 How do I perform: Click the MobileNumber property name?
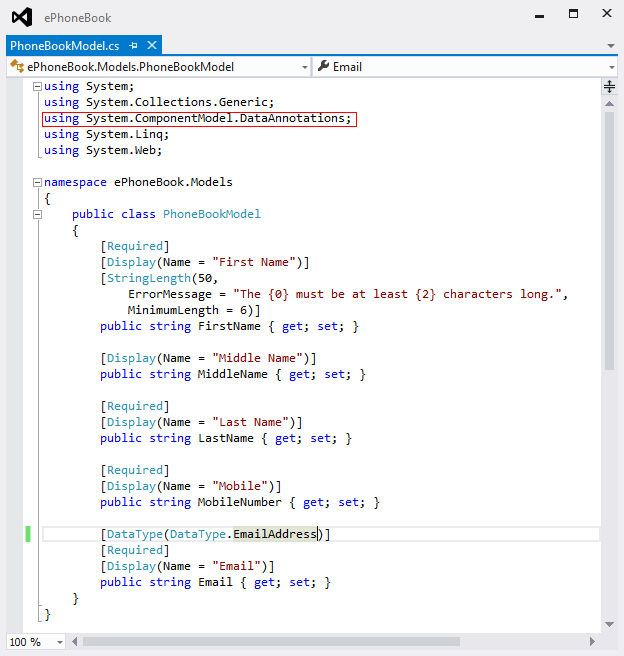click(240, 502)
